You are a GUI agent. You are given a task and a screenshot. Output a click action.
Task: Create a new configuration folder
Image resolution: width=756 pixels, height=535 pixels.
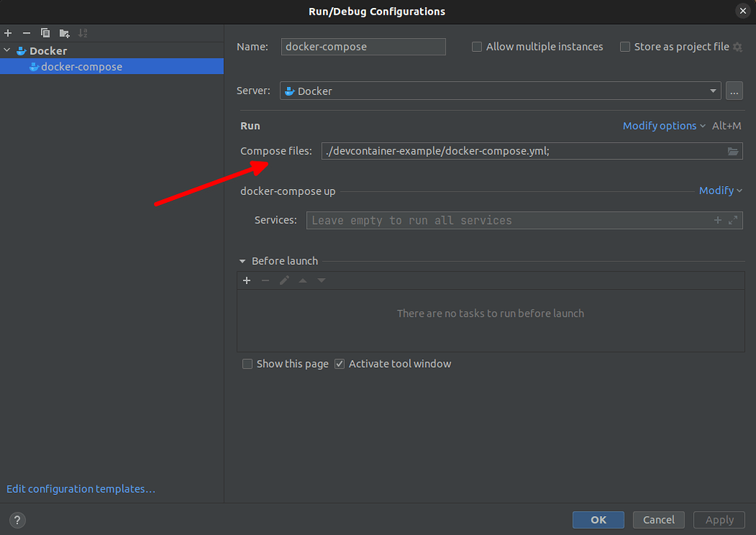click(64, 33)
